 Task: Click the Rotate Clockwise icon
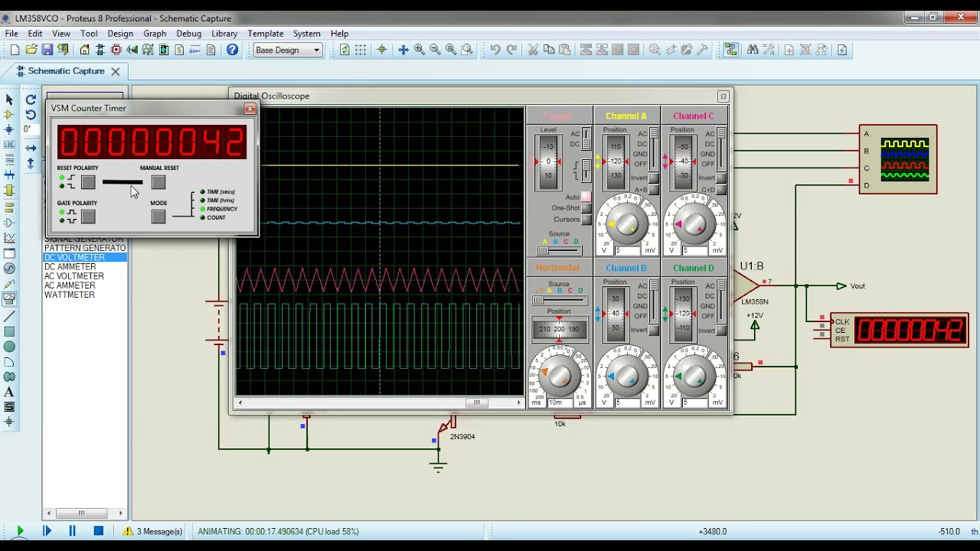31,99
